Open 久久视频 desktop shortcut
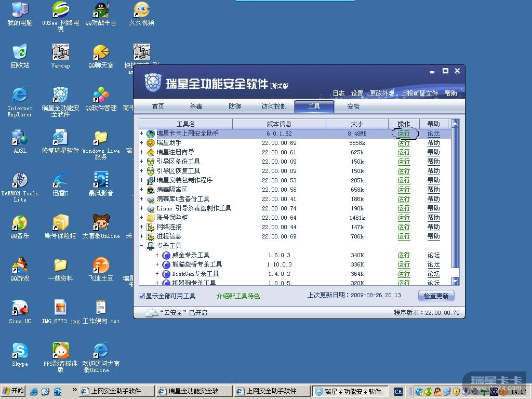532x399 pixels. point(141,14)
